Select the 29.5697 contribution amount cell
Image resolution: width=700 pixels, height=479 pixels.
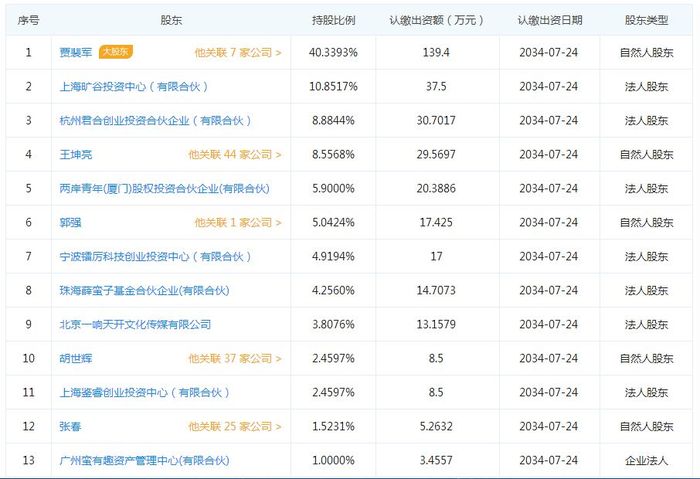pyautogui.click(x=436, y=154)
